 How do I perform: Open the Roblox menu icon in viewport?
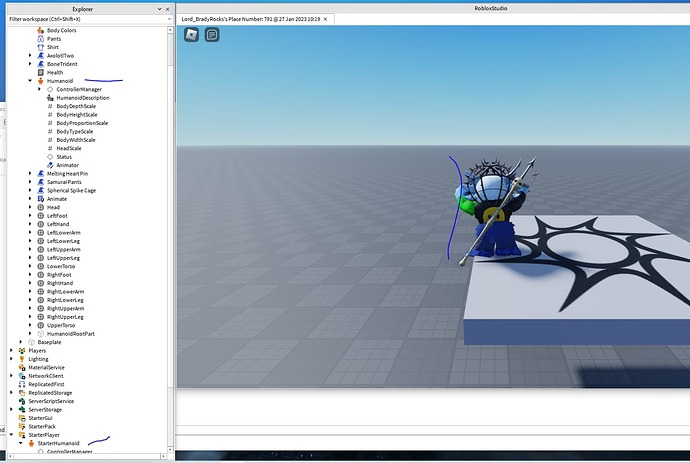click(x=191, y=34)
